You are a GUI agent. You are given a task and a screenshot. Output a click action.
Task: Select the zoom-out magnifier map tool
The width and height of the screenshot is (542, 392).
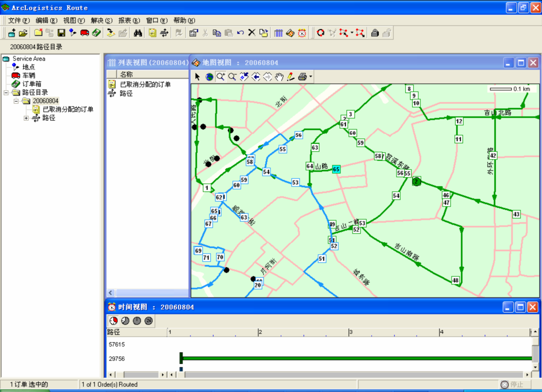tap(232, 77)
